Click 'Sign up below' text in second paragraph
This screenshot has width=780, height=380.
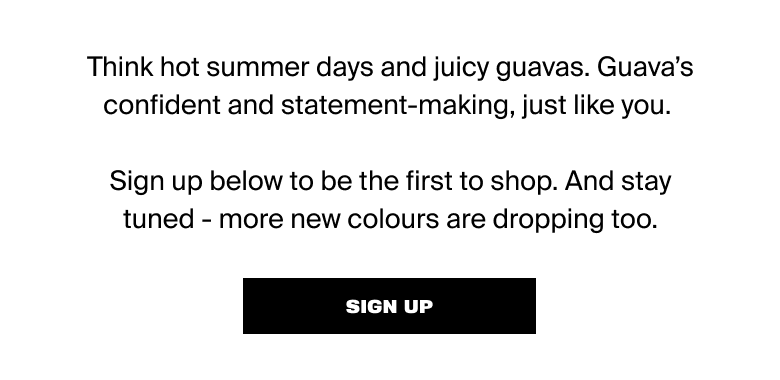pos(195,181)
